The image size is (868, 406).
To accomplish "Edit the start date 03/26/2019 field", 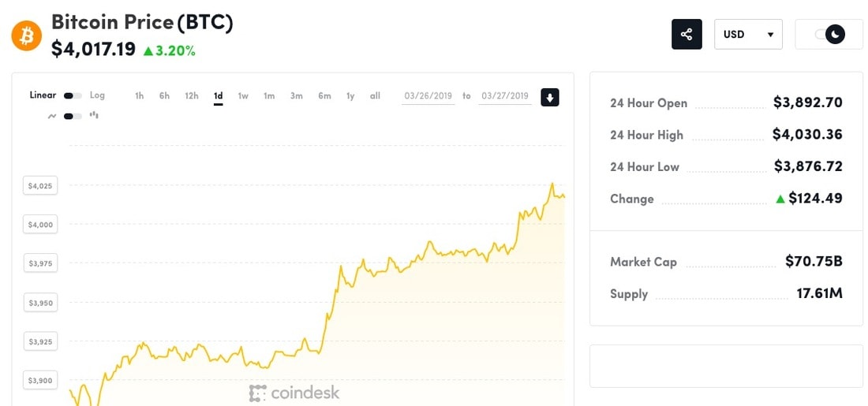I will click(428, 96).
